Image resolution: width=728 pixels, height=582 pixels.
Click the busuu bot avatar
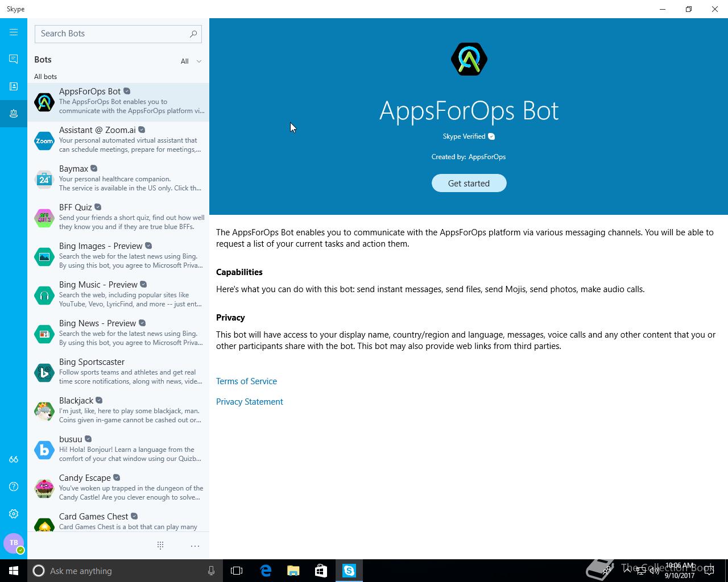click(44, 450)
